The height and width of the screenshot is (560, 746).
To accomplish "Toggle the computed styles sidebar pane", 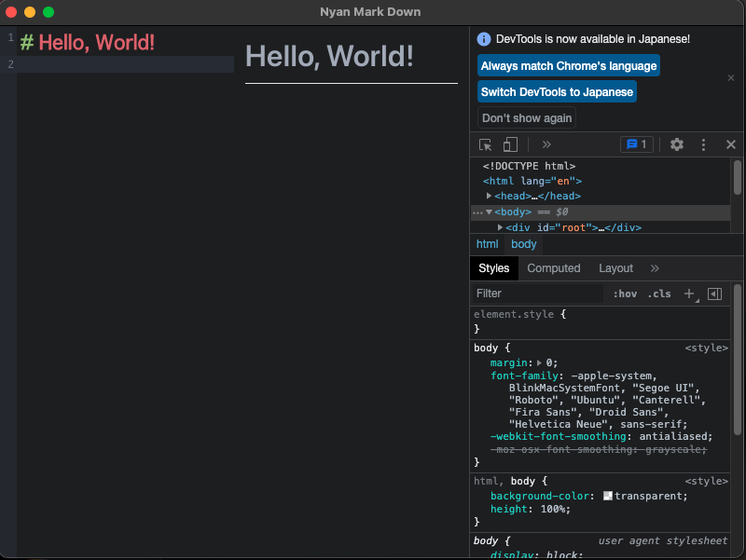I will click(x=715, y=294).
